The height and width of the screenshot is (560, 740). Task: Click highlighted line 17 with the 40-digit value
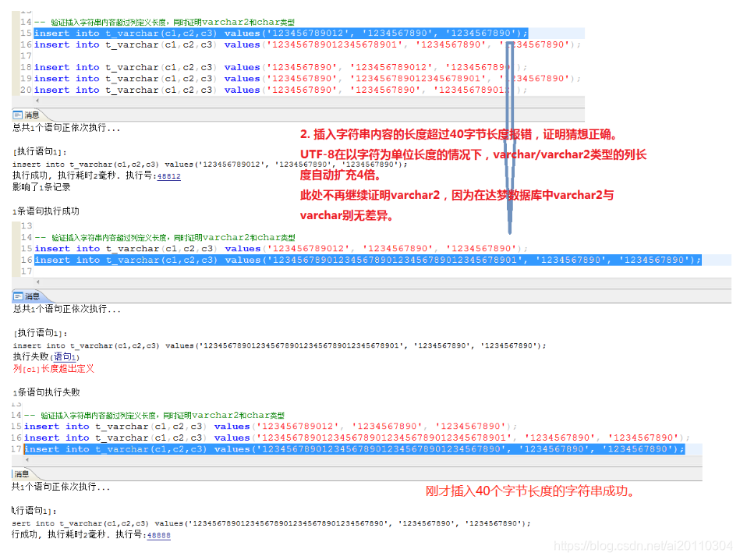(355, 448)
